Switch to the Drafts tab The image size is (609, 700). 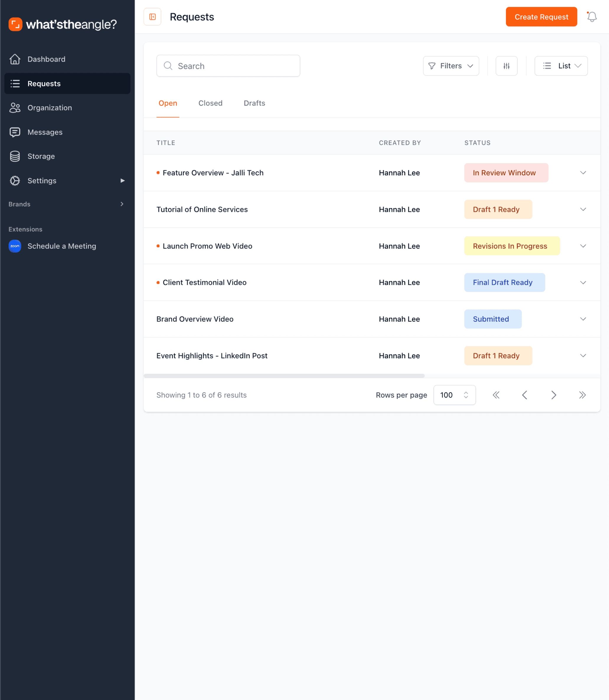point(254,103)
